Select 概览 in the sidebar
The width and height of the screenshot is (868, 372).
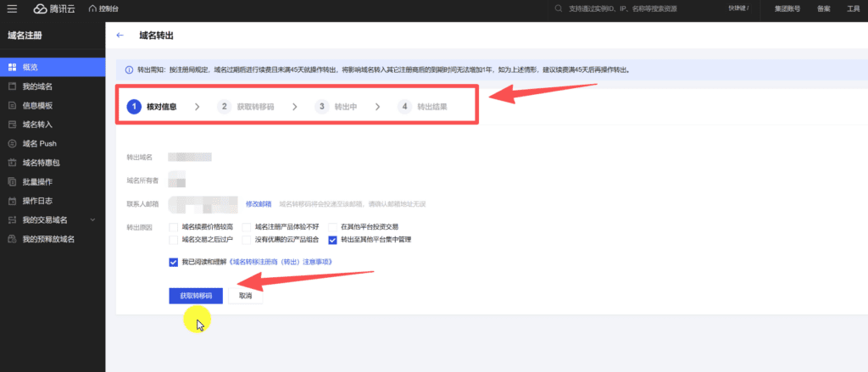[53, 67]
